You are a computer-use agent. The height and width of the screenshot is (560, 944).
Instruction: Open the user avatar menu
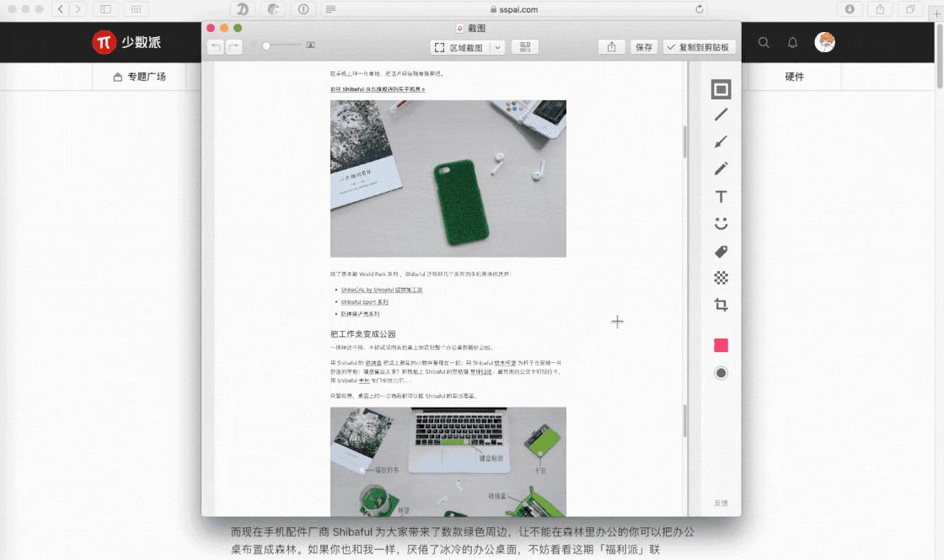(824, 42)
